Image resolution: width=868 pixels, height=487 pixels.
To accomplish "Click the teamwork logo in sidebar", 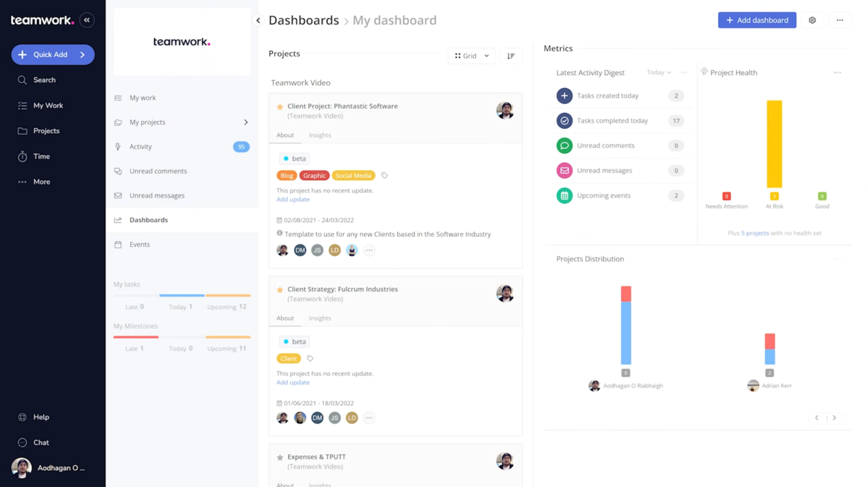I will pyautogui.click(x=42, y=20).
